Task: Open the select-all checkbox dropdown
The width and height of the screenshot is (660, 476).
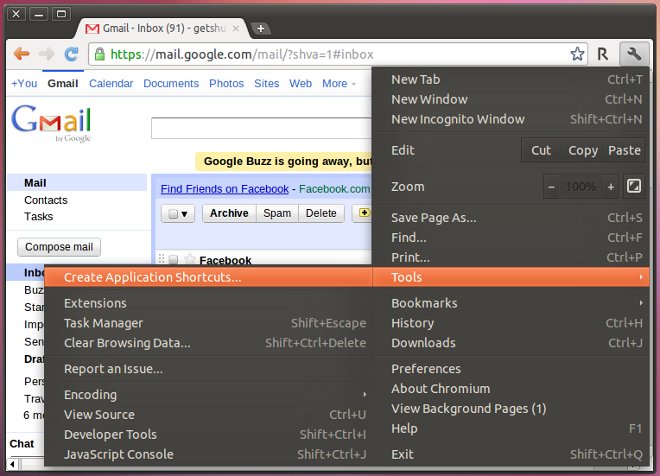Action: point(178,213)
